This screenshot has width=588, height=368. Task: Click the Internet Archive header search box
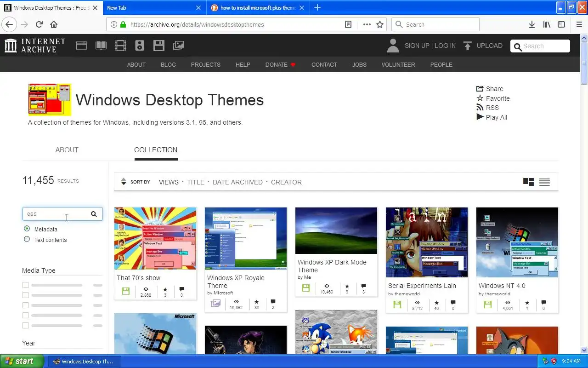[540, 46]
